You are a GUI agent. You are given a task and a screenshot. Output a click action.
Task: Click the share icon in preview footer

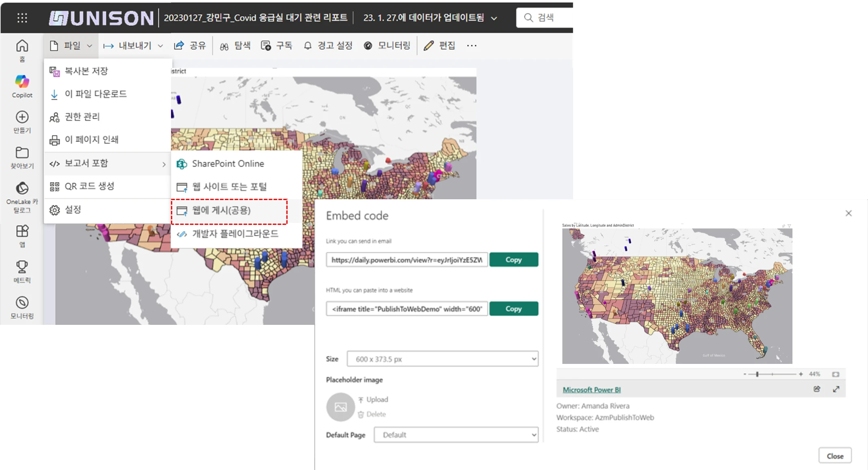[817, 389]
